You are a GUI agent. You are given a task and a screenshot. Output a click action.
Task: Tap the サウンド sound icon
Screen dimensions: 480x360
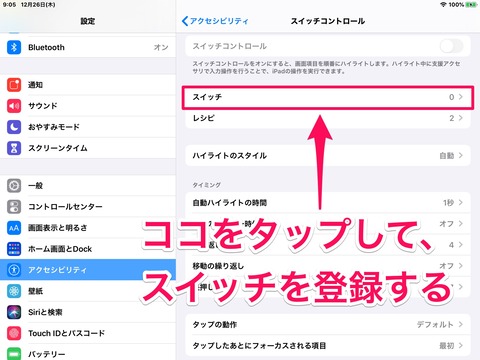(x=14, y=106)
